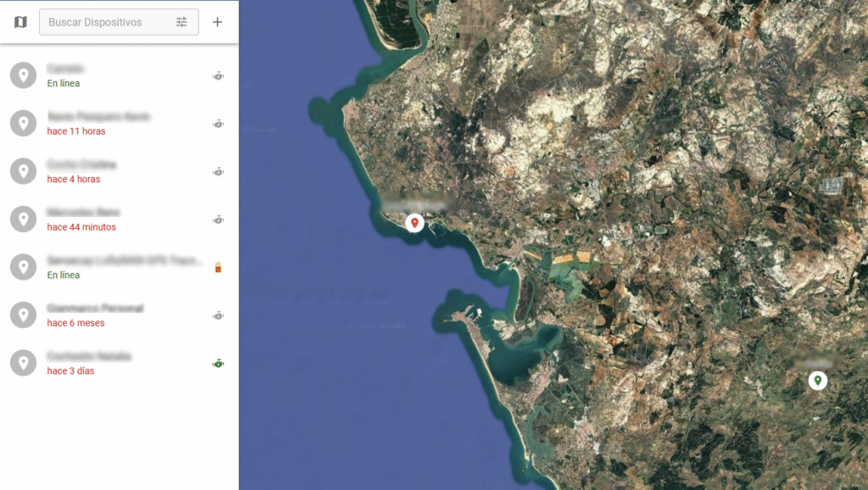Open the filter options in search bar
Screen dimensions: 868x490
181,22
